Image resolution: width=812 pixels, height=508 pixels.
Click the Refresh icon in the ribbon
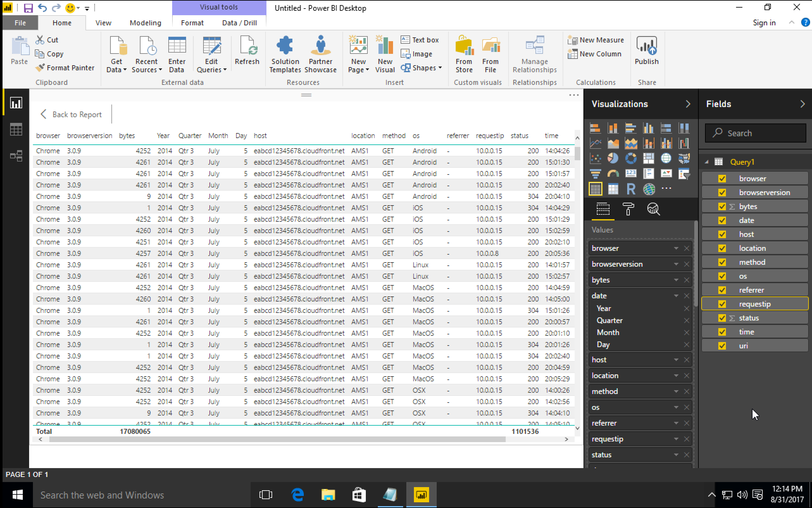[x=247, y=50]
